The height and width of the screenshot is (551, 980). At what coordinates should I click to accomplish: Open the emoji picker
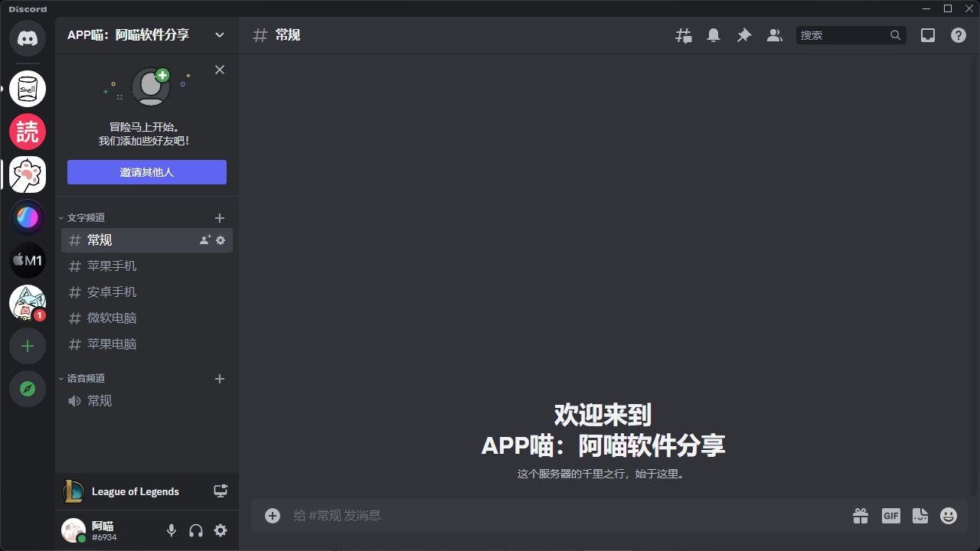pyautogui.click(x=949, y=516)
